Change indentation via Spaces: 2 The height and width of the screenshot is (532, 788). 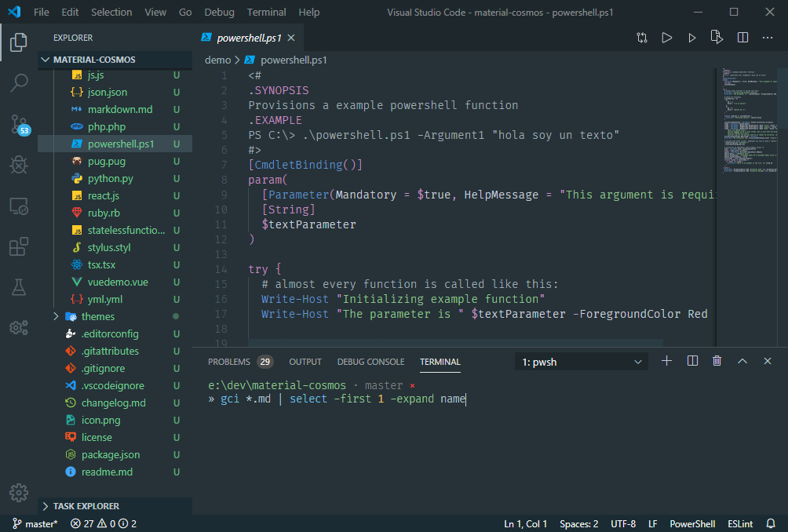tap(578, 523)
